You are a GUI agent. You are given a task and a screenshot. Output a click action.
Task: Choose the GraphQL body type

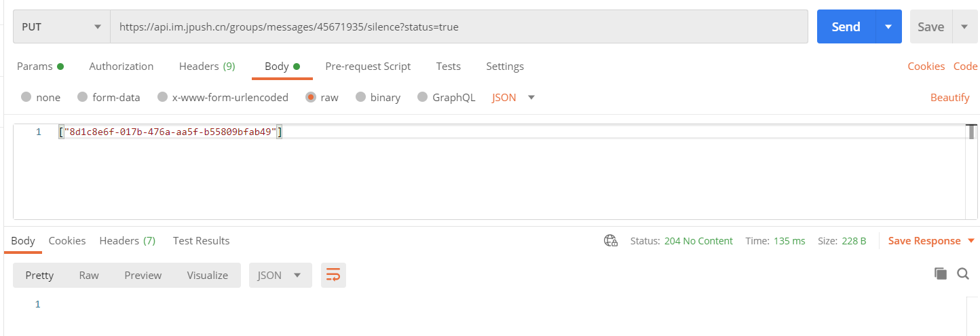point(423,97)
